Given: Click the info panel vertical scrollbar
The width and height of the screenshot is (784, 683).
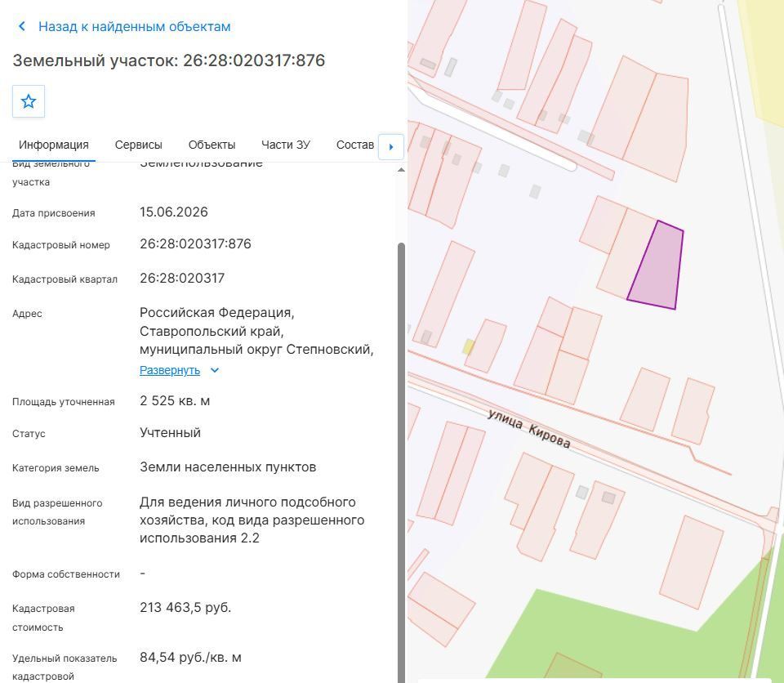Looking at the screenshot, I should point(401,463).
